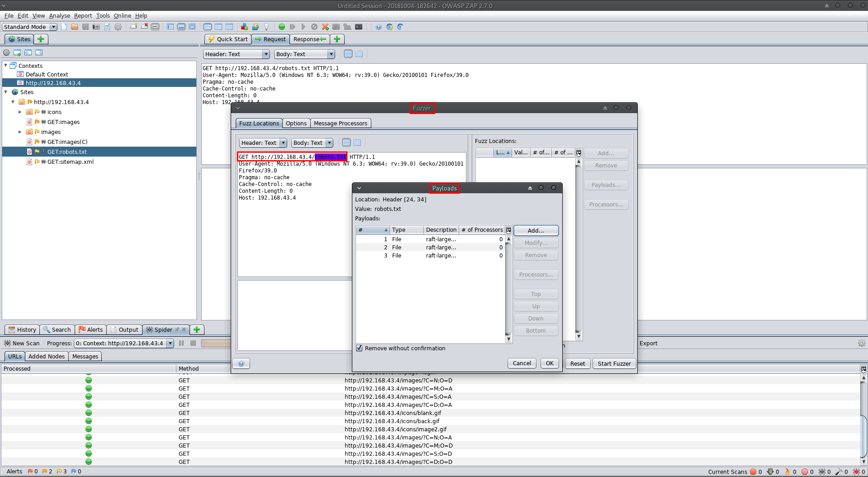
Task: Click the Add... button in Payloads dialog
Action: point(536,230)
